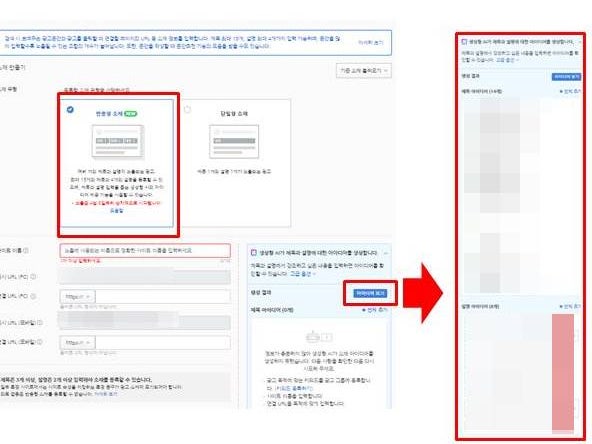Click the responsive ad preview thumbnail
This screenshot has height=444, width=592.
pos(117,142)
